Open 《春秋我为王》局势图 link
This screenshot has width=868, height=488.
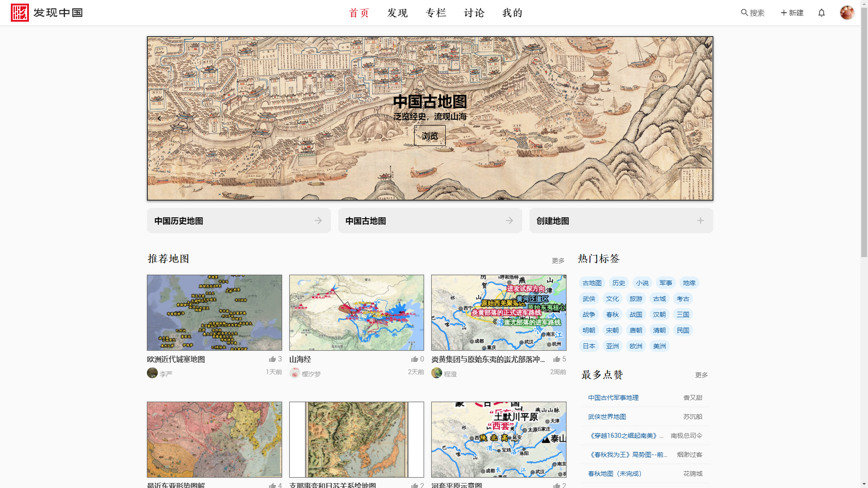[x=628, y=455]
